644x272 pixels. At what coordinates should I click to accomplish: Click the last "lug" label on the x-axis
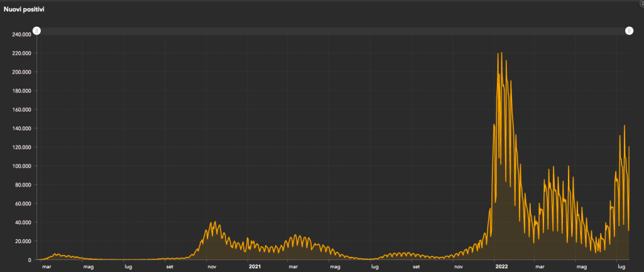click(x=619, y=266)
